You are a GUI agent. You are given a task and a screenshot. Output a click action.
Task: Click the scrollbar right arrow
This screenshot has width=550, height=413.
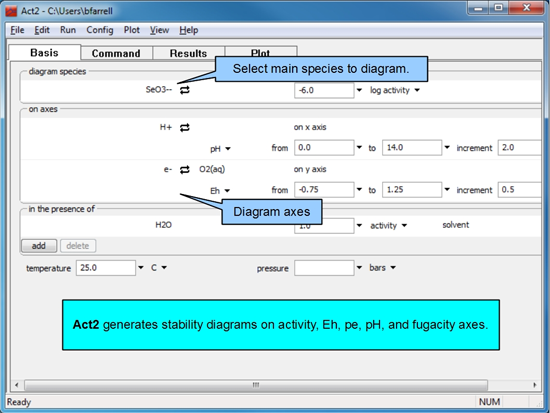[535, 385]
